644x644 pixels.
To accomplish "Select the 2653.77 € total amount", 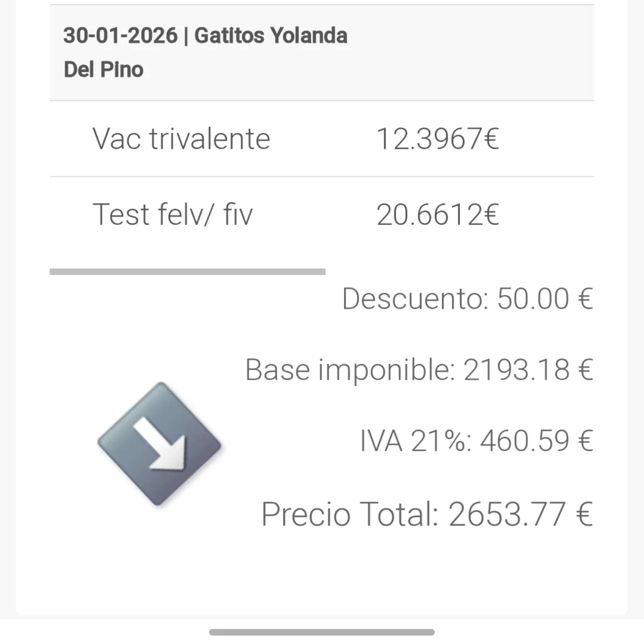I will (521, 514).
